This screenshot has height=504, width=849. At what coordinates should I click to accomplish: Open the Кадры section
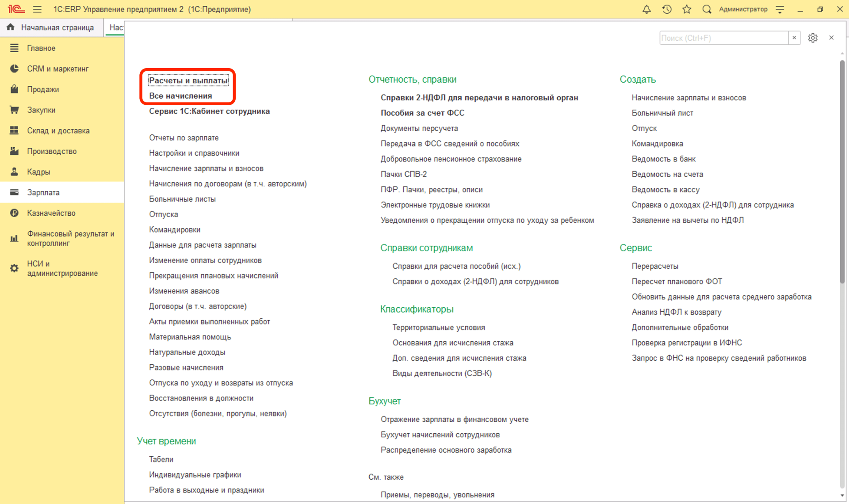(x=38, y=172)
